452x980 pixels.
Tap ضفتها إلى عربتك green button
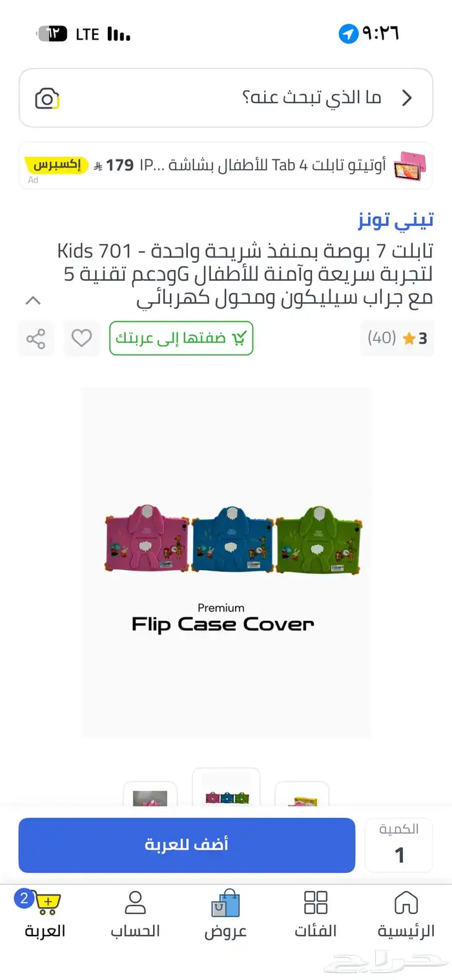[181, 338]
